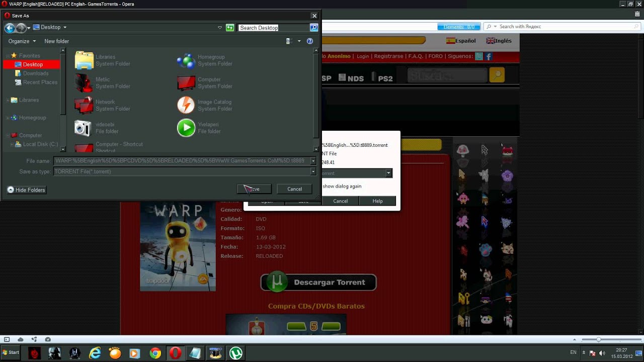Click the Search Desktop magnifier button
This screenshot has height=362, width=644.
[314, 28]
